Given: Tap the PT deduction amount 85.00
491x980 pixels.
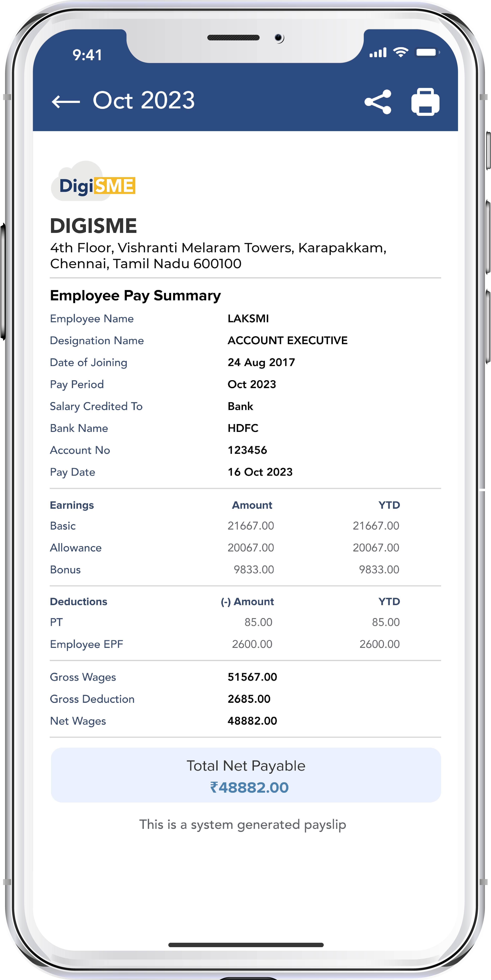Looking at the screenshot, I should coord(258,622).
